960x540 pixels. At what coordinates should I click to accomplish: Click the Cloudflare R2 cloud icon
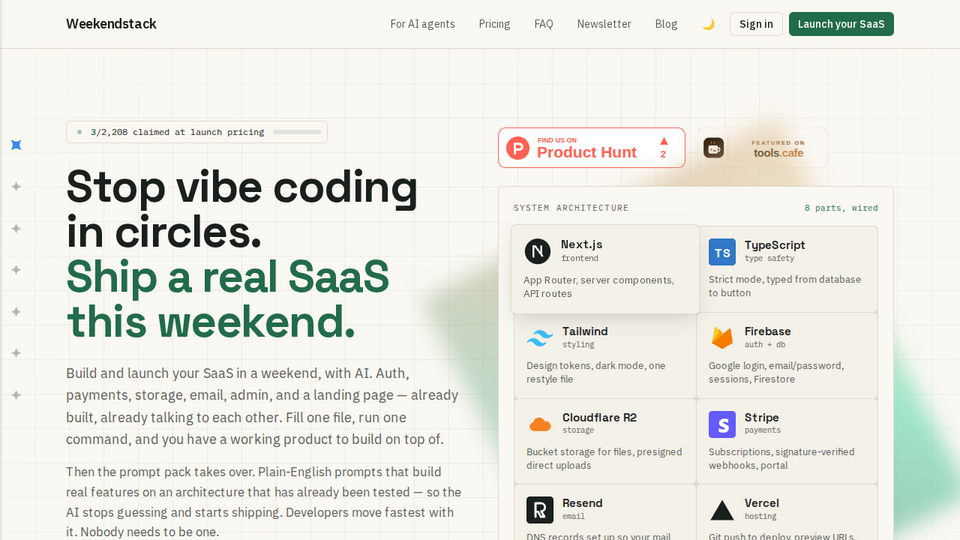pyautogui.click(x=540, y=424)
